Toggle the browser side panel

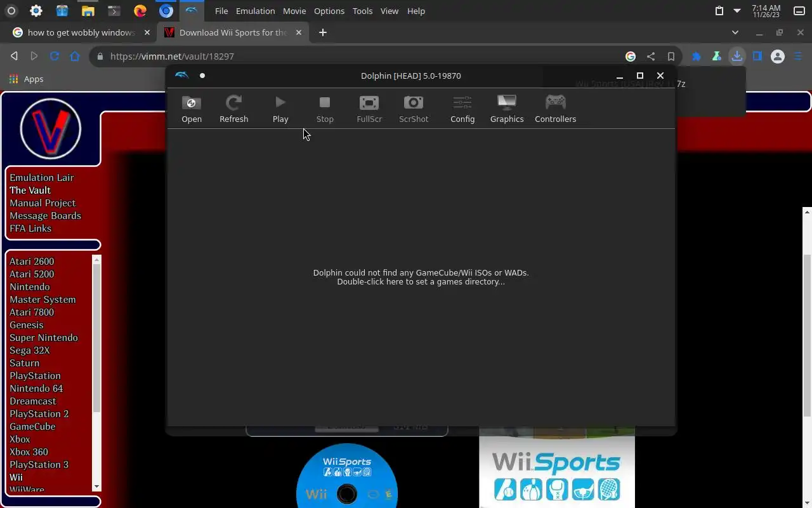(x=757, y=57)
